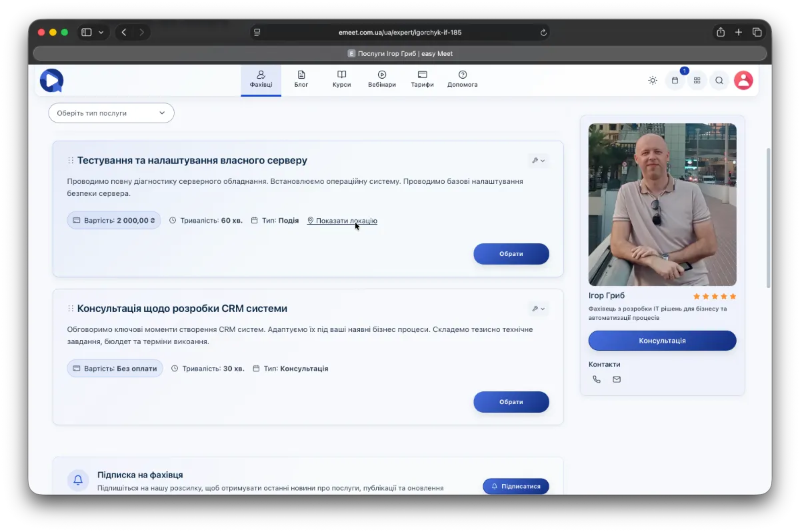Open the user profile avatar
The width and height of the screenshot is (800, 532).
(x=743, y=81)
